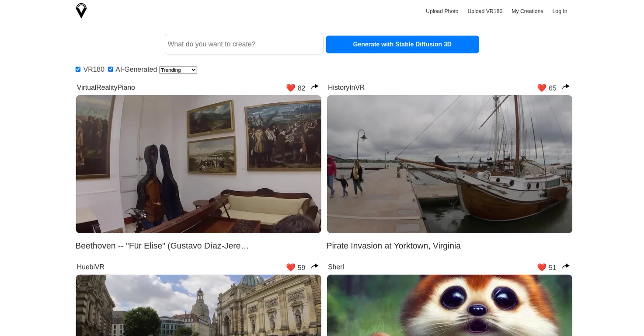Uncheck the VR180 filter checkbox
644x336 pixels.
[78, 69]
